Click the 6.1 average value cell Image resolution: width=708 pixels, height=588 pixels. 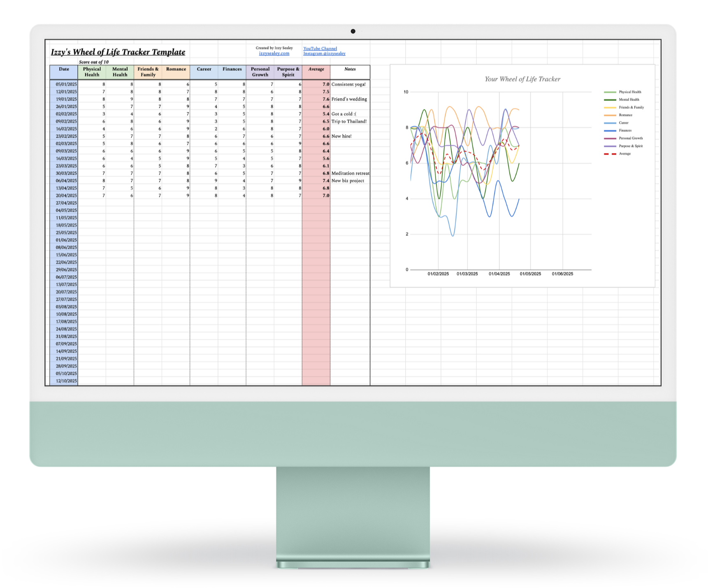click(316, 166)
